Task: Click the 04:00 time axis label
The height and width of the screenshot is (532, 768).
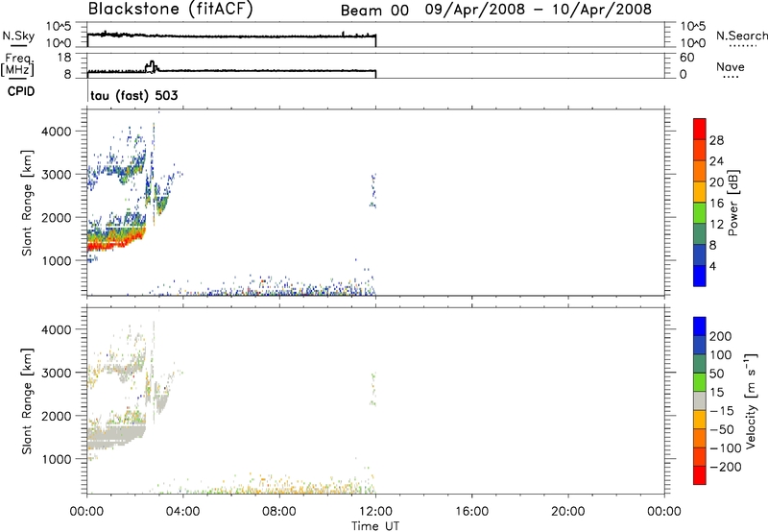Action: tap(182, 512)
